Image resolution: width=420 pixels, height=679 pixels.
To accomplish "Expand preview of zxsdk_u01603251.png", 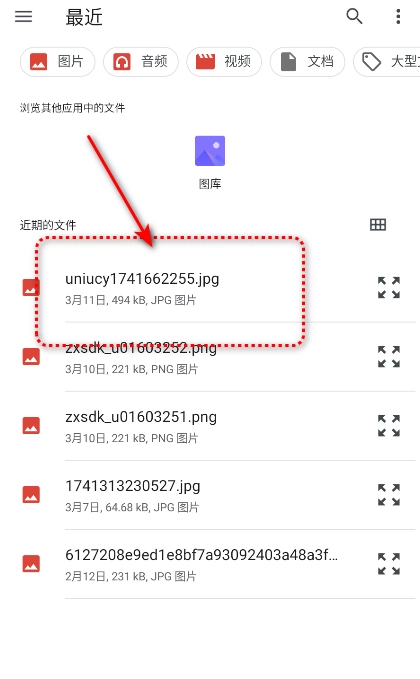I will tap(389, 426).
